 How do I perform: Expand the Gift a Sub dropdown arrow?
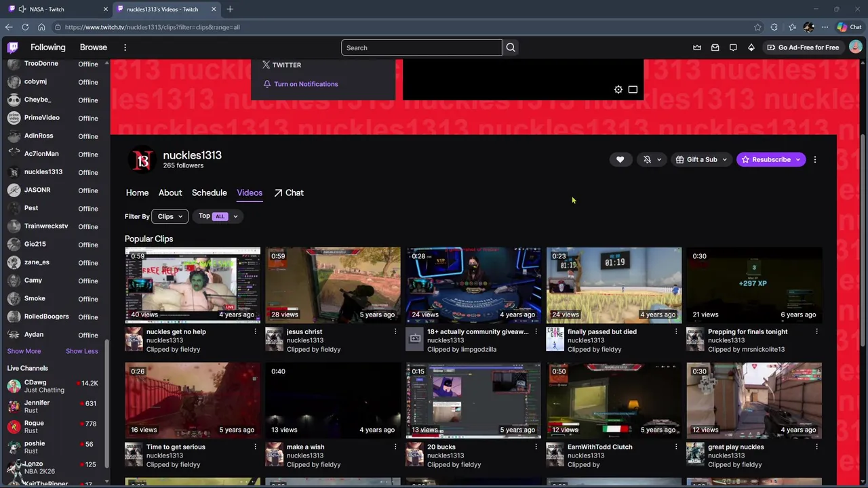tap(724, 159)
